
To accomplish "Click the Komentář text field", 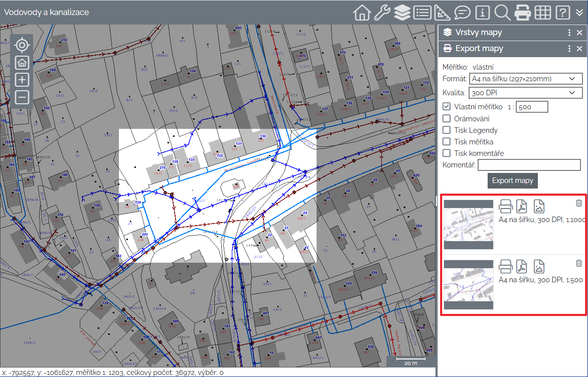I will tap(529, 165).
